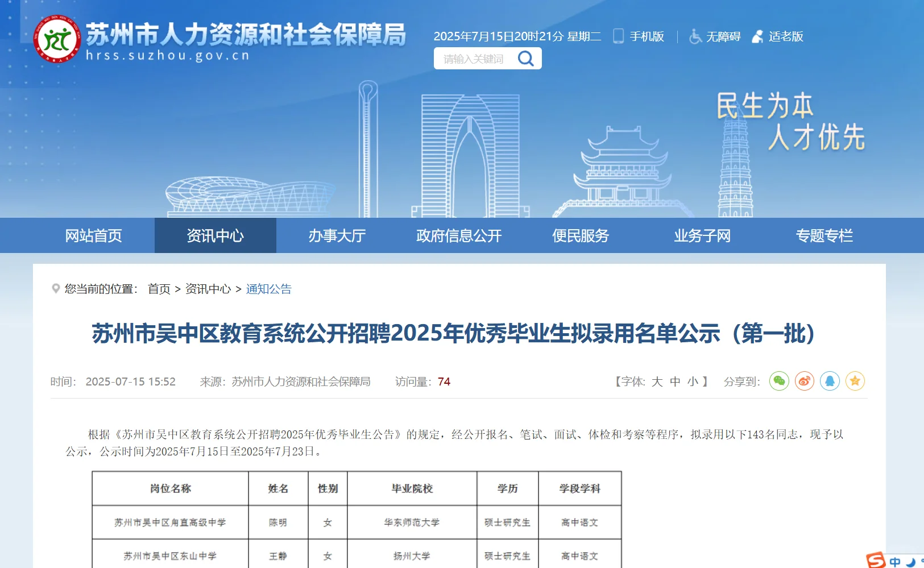Click the 毕业院校 table header

412,488
